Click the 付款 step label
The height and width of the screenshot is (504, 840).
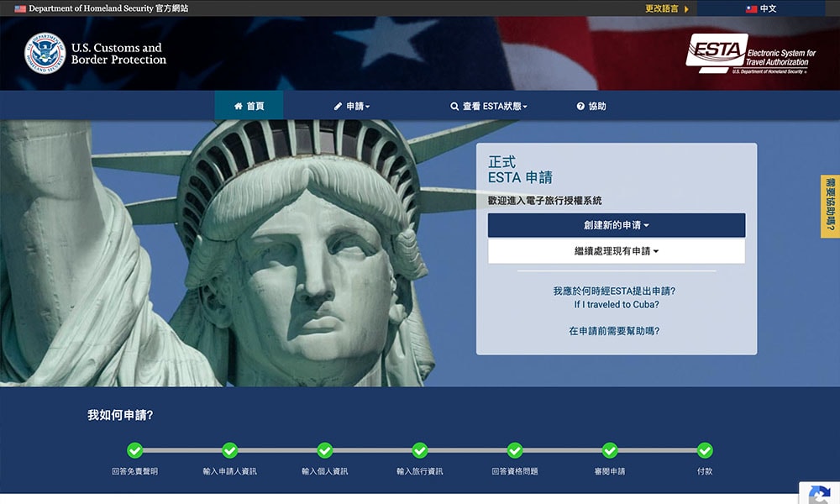click(705, 471)
